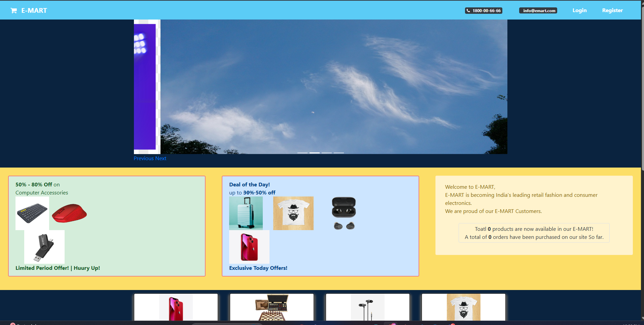Viewport: 644px width, 325px height.
Task: Click the teal suitcase deal image
Action: click(246, 213)
